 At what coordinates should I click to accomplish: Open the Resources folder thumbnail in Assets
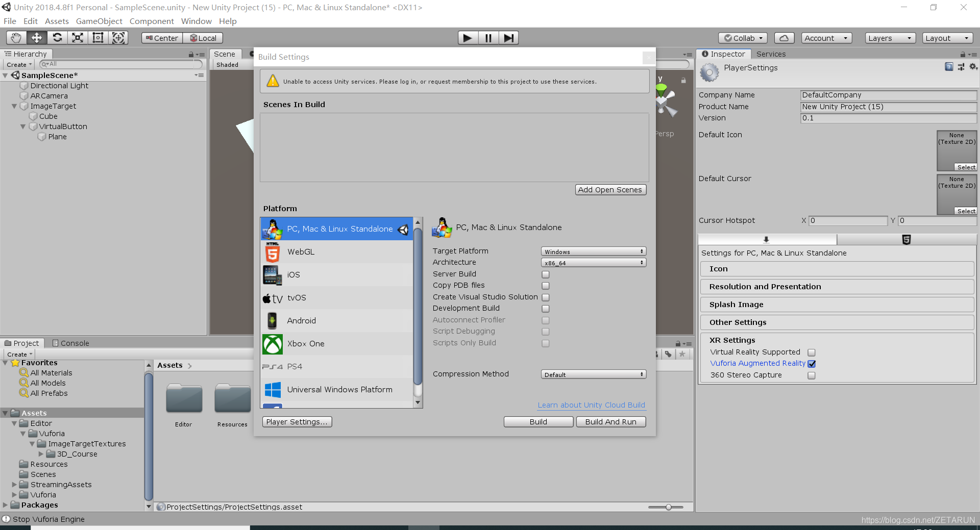coord(233,398)
